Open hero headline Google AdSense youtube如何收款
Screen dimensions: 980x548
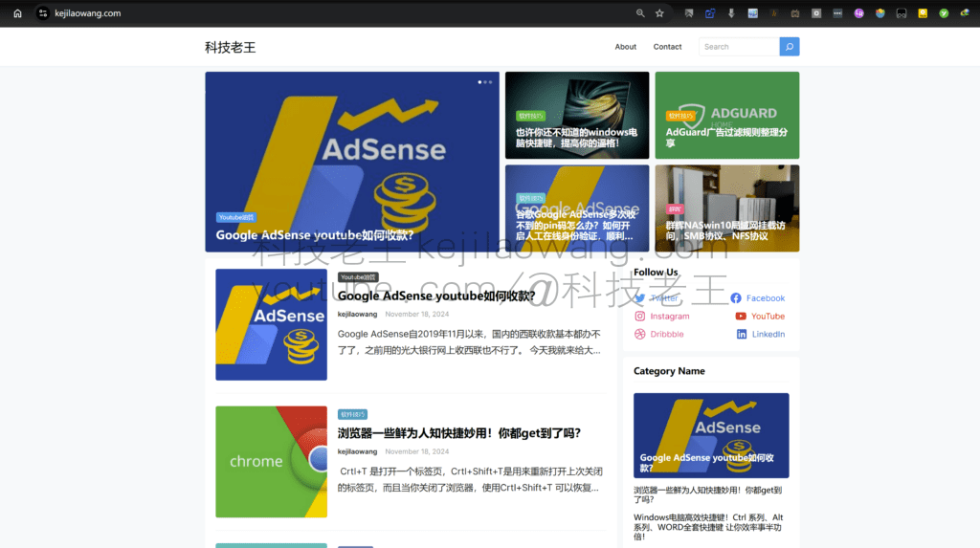pos(314,235)
